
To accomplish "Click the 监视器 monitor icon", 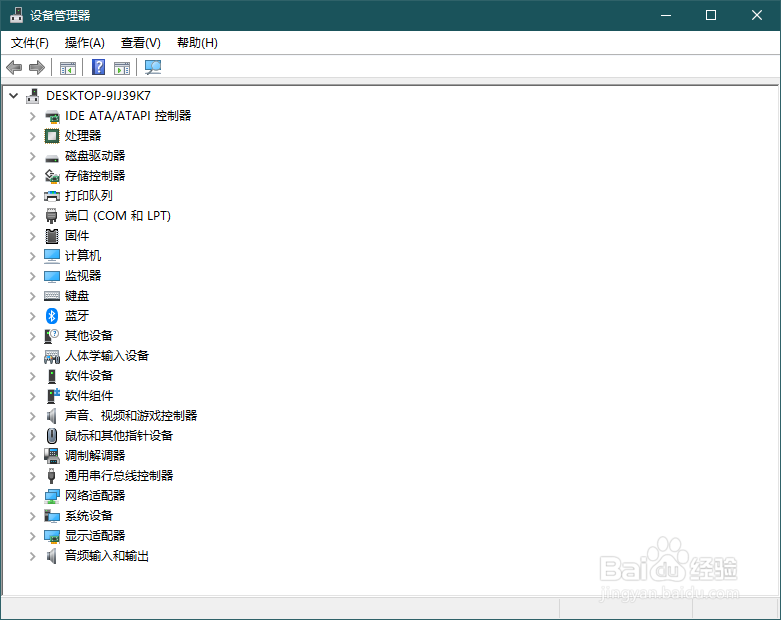I will pos(52,276).
